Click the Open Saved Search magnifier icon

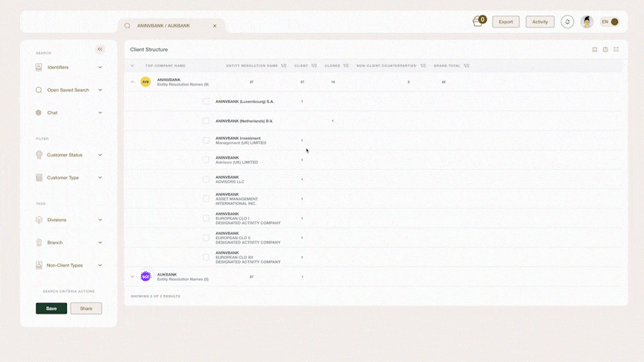pos(39,90)
